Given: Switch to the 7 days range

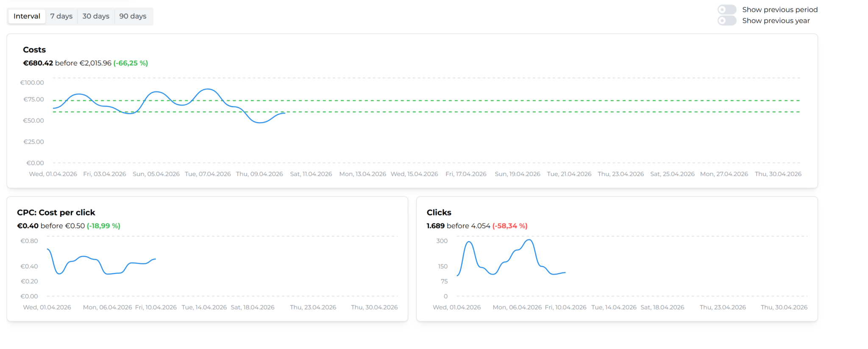Looking at the screenshot, I should tap(61, 16).
